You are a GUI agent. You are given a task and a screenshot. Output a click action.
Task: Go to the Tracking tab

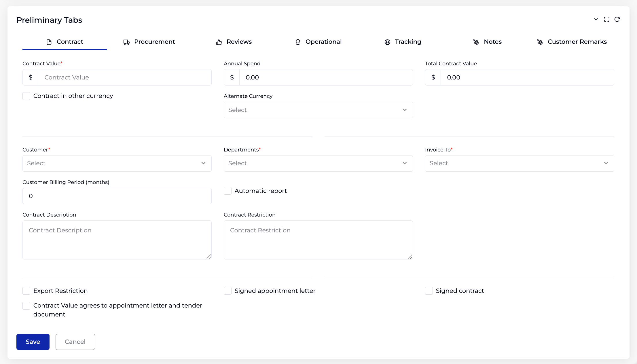coord(403,42)
